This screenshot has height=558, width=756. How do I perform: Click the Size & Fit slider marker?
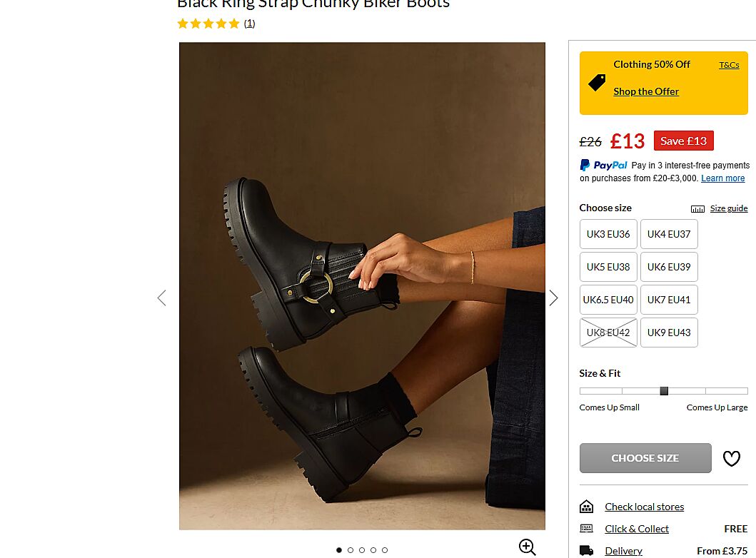coord(664,391)
